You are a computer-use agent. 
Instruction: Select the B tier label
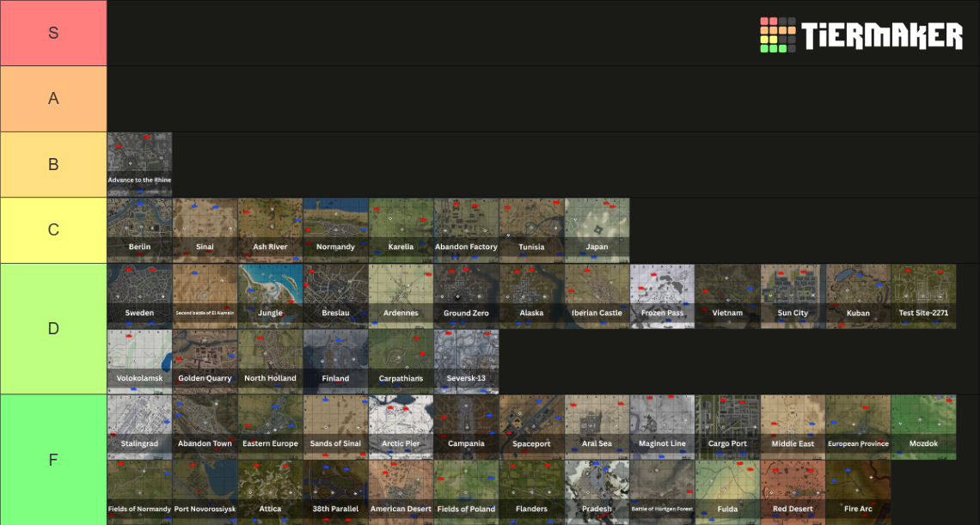pos(53,164)
